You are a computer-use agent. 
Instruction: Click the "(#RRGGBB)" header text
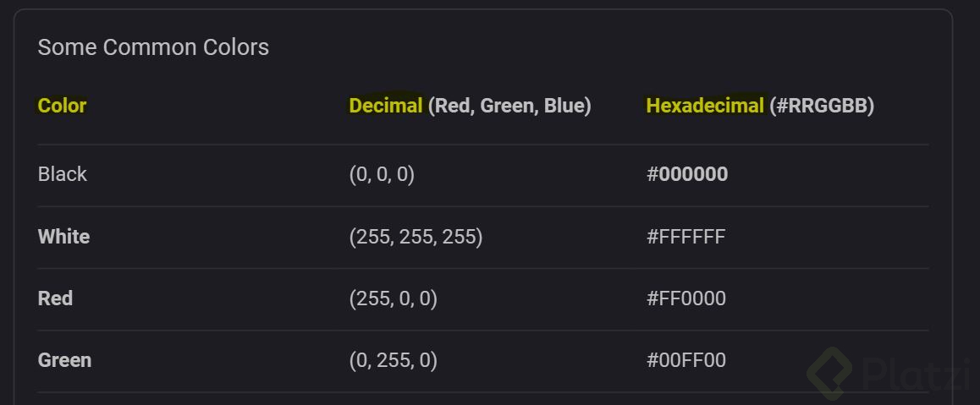coord(822,106)
